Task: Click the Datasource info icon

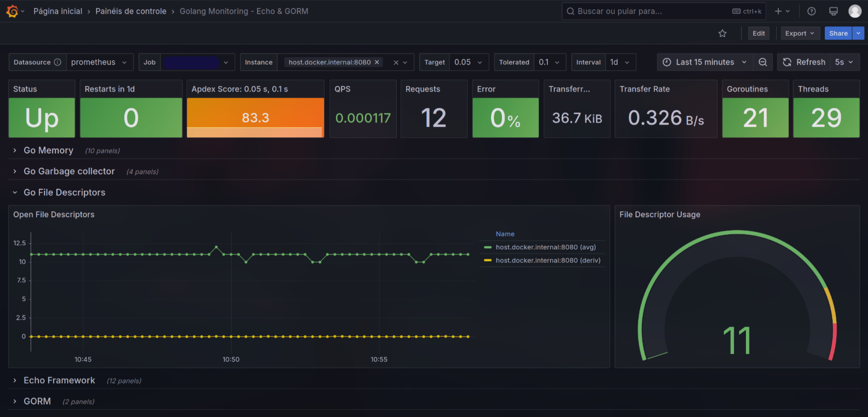Action: (x=57, y=62)
